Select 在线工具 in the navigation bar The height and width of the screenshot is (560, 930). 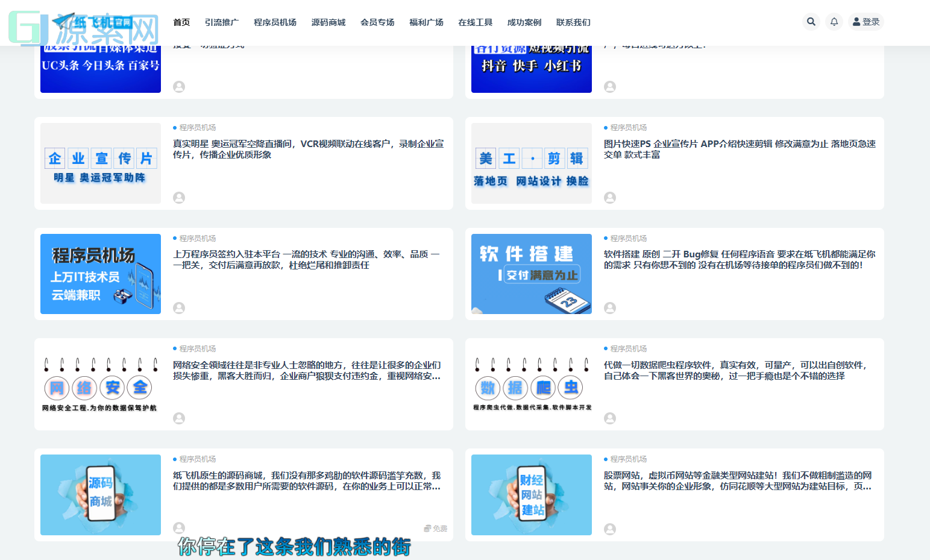click(476, 22)
